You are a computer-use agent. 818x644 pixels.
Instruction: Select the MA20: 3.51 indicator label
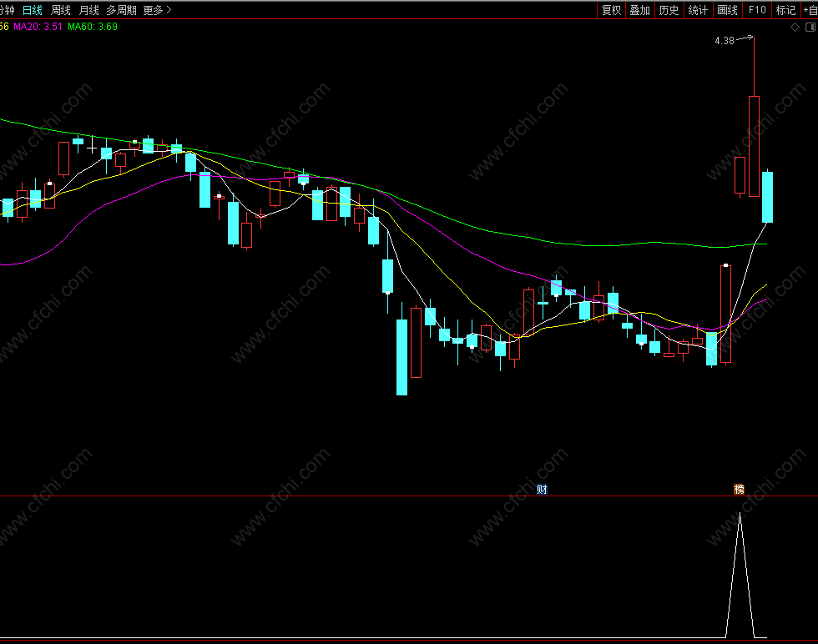coord(38,27)
